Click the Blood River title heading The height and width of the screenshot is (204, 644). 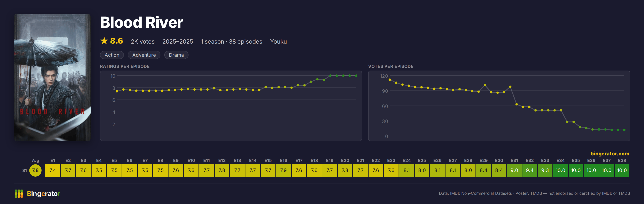pos(142,22)
